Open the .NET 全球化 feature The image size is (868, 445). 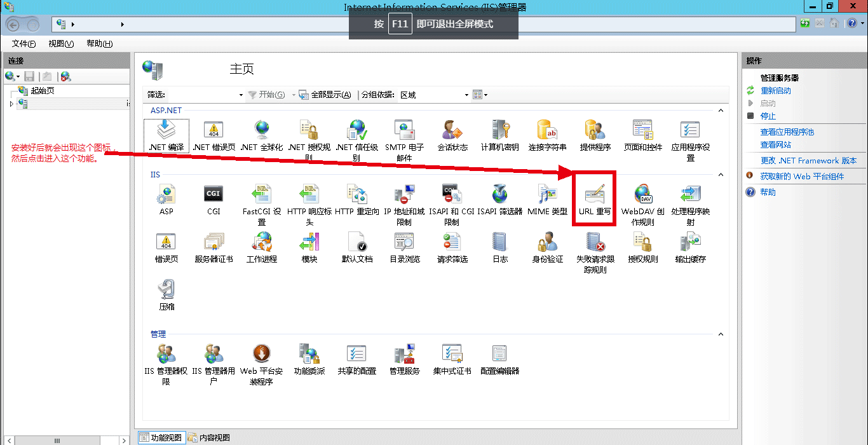coord(261,136)
